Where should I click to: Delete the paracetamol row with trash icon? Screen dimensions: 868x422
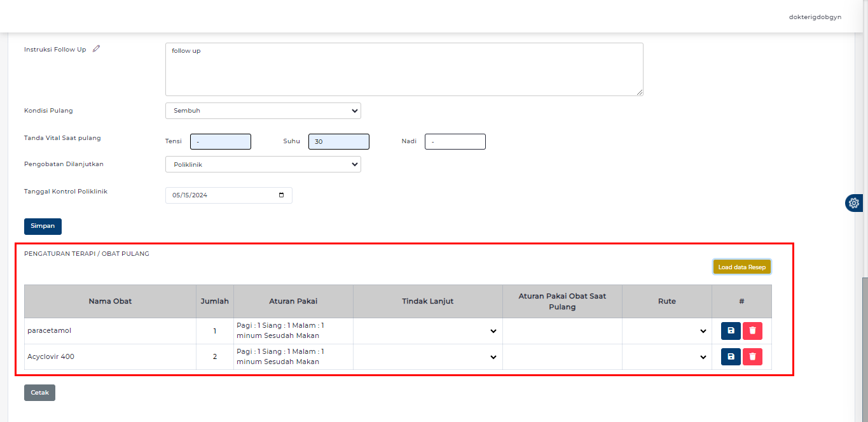pos(752,331)
